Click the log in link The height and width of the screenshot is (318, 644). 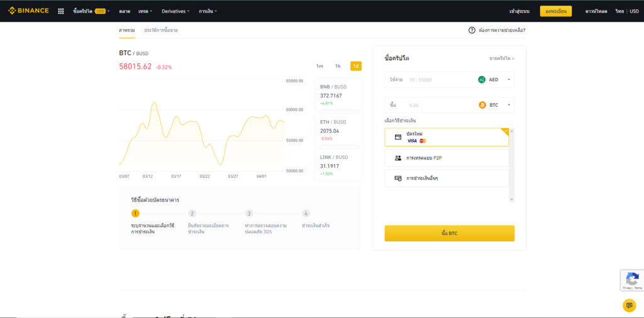pyautogui.click(x=519, y=11)
